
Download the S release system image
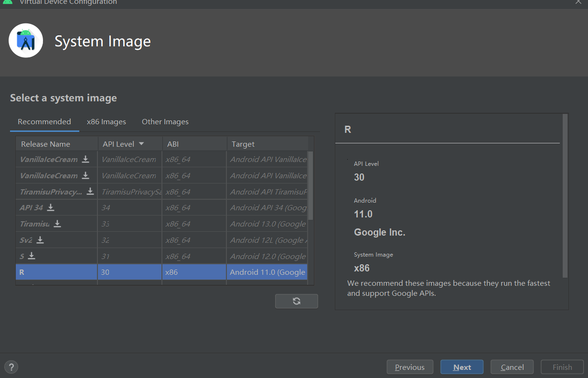pos(32,256)
